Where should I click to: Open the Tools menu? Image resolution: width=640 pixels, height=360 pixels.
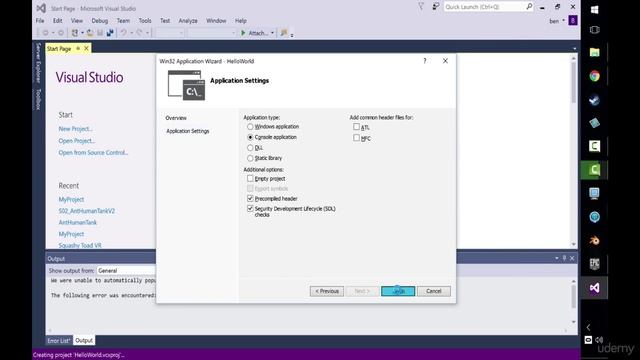[x=145, y=20]
